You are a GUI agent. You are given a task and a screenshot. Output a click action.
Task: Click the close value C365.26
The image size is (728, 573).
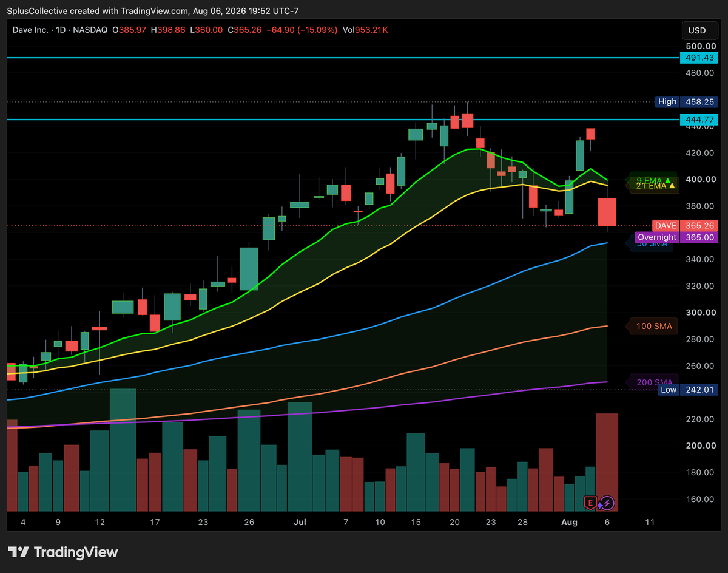246,29
